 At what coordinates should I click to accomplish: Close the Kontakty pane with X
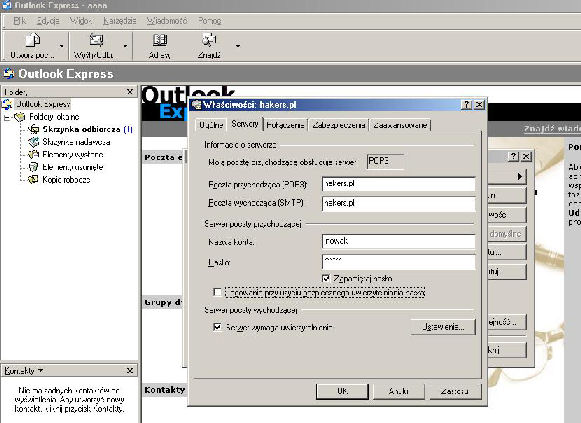130,370
